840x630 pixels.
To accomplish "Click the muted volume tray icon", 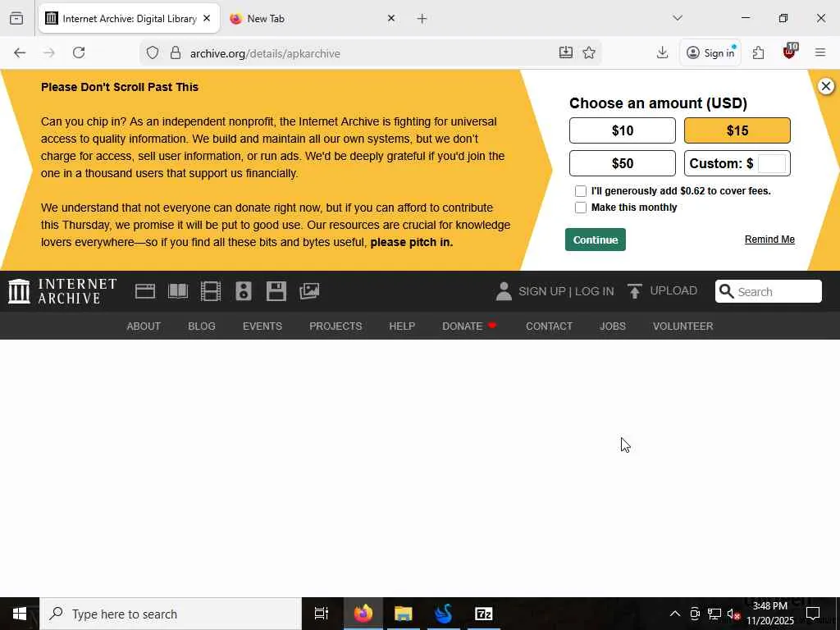I will tap(733, 614).
